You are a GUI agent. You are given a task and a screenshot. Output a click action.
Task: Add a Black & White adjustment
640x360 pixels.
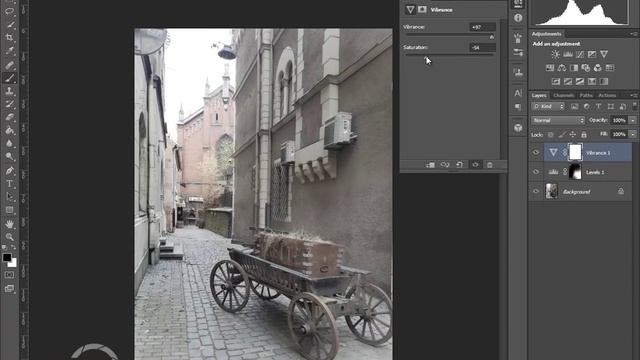pyautogui.click(x=574, y=68)
